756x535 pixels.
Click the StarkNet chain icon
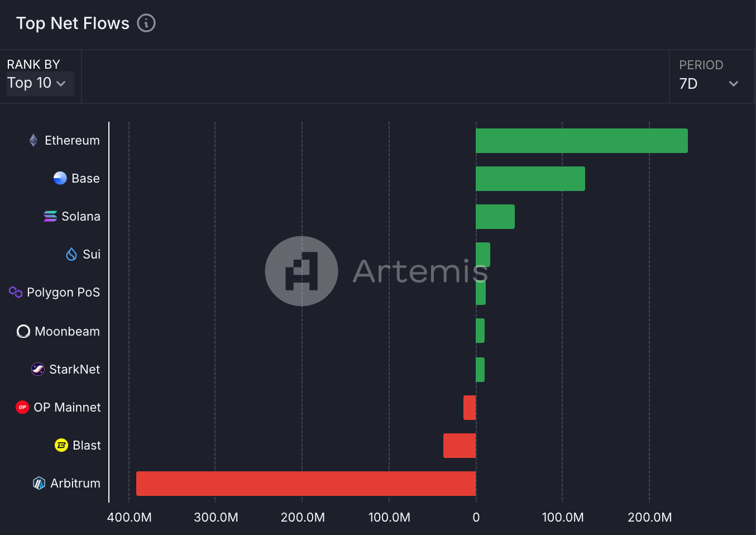click(x=38, y=369)
